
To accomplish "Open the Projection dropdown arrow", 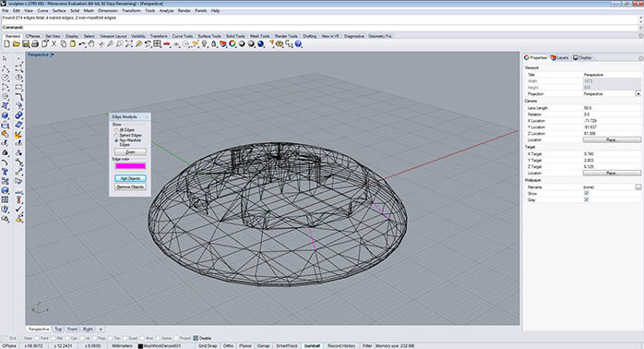I will pyautogui.click(x=638, y=94).
